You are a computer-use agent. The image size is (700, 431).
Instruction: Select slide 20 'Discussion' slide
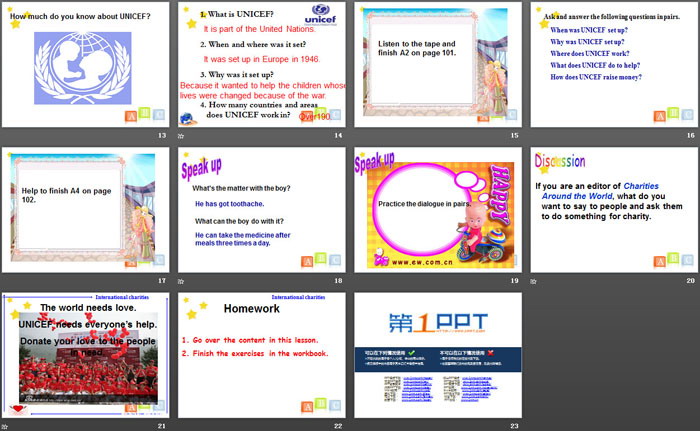(x=614, y=210)
